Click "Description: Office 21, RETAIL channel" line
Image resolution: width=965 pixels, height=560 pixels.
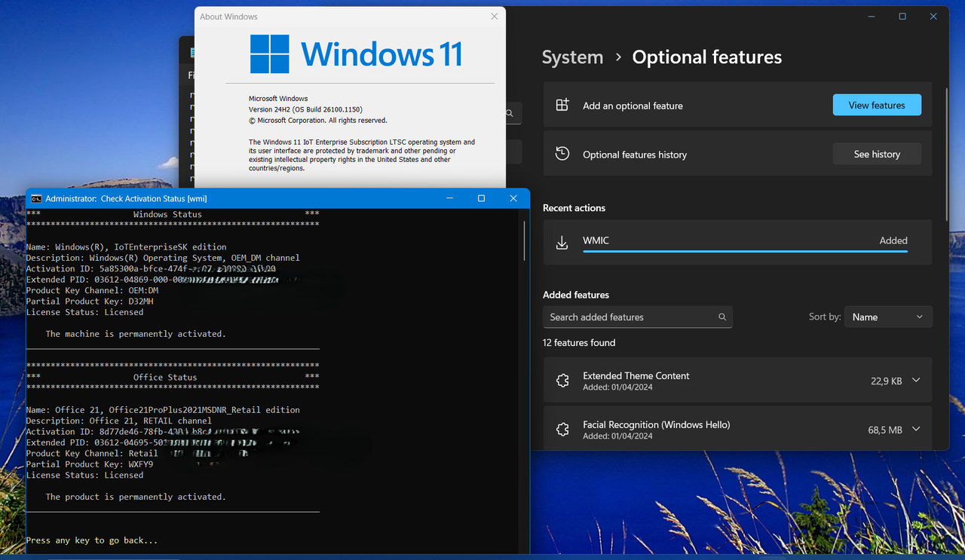click(x=118, y=421)
